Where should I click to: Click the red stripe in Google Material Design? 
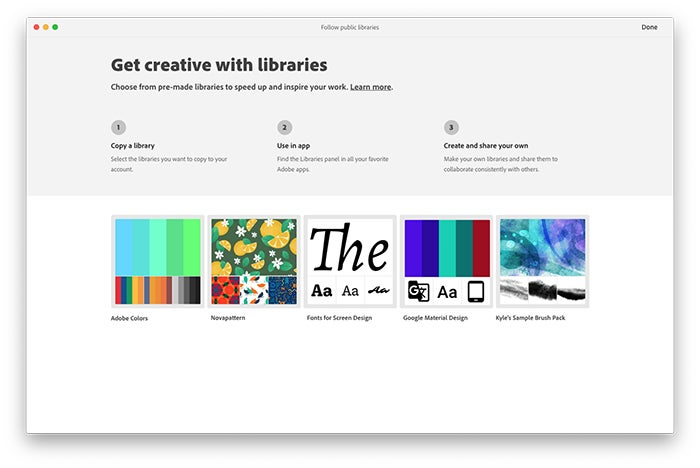coord(481,248)
